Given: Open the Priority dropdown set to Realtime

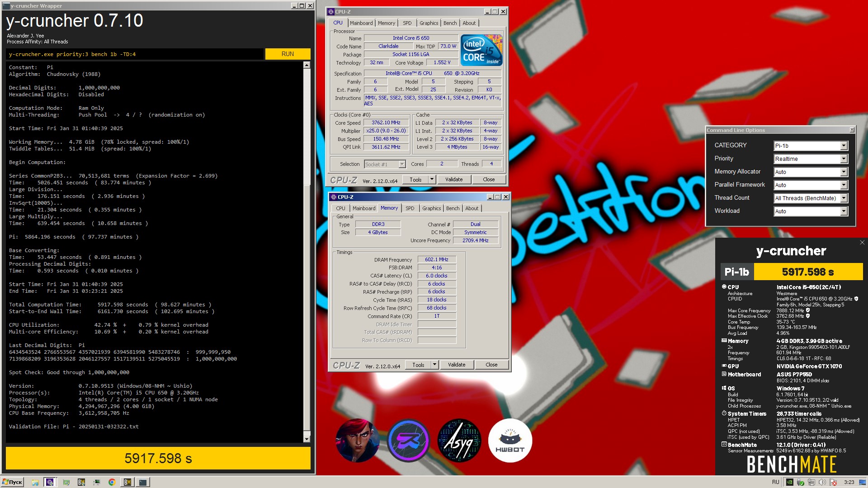Looking at the screenshot, I should click(x=844, y=159).
